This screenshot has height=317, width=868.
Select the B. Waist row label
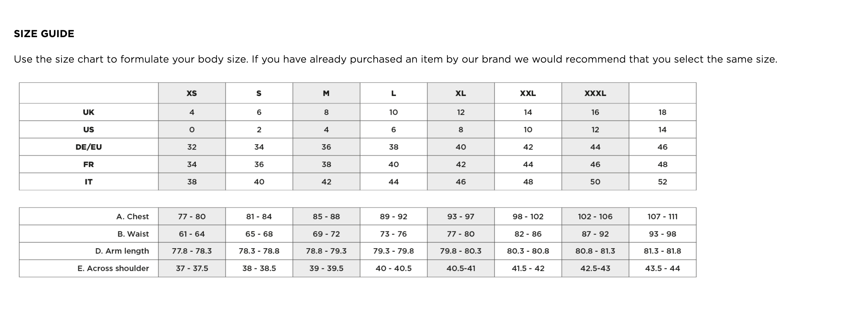(133, 234)
